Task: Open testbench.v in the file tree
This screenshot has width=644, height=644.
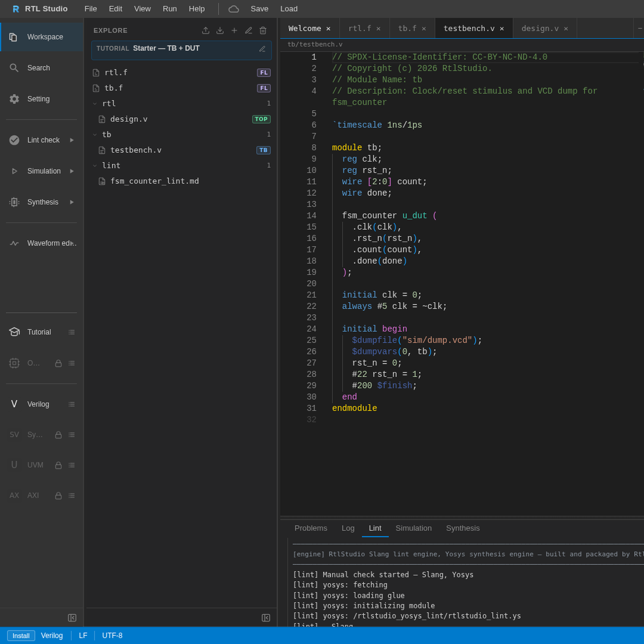Action: (181, 150)
